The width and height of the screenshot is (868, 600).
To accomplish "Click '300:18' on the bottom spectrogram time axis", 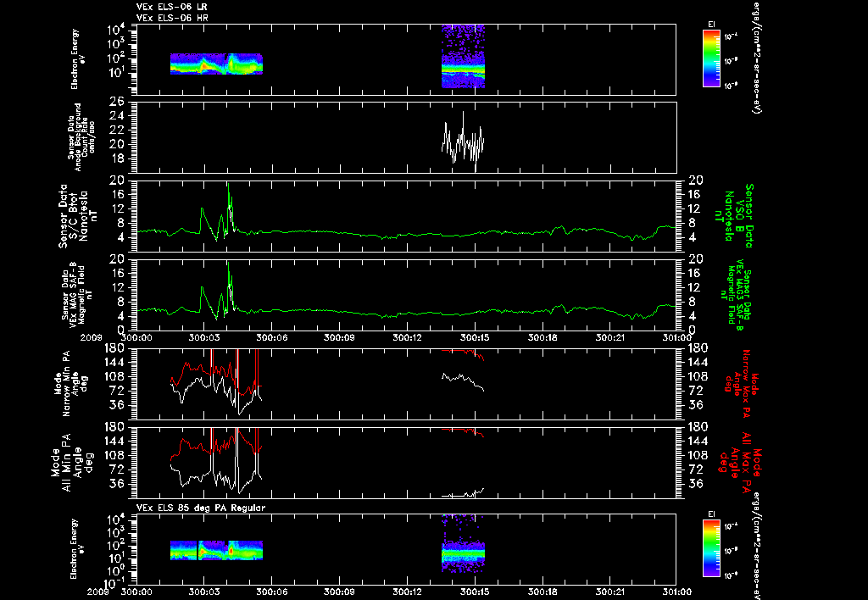I will [543, 592].
